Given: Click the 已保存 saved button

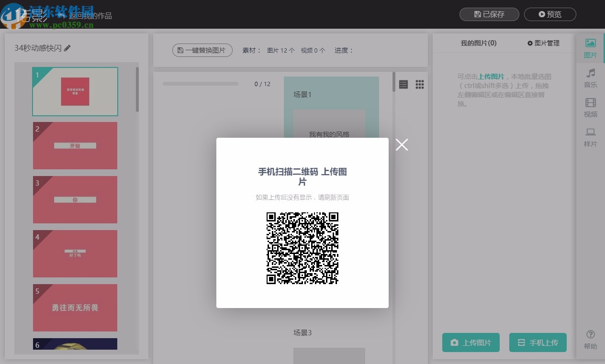Looking at the screenshot, I should (489, 14).
